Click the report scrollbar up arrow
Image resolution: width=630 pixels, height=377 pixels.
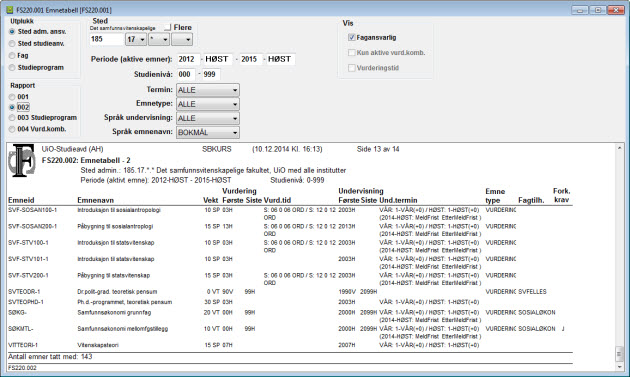619,148
